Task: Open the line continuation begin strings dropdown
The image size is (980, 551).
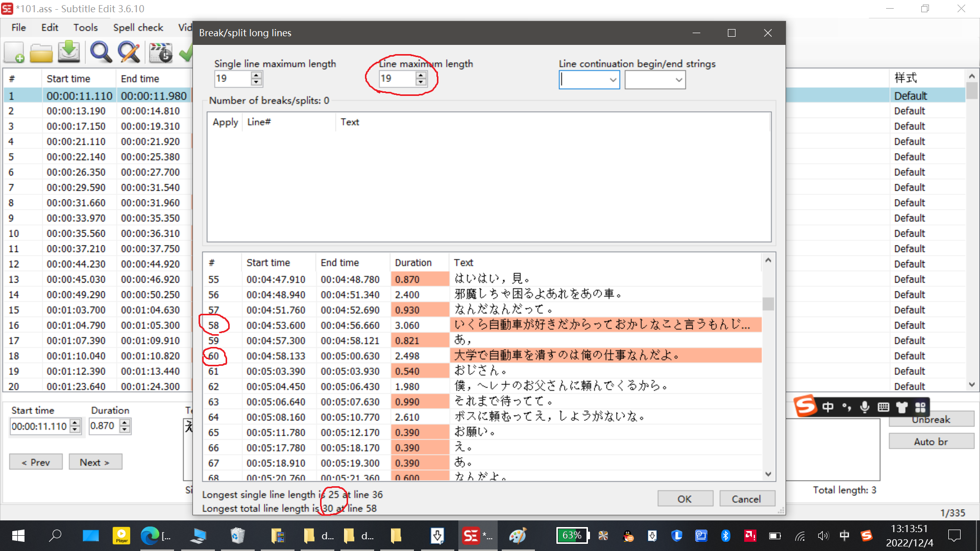Action: (x=613, y=80)
